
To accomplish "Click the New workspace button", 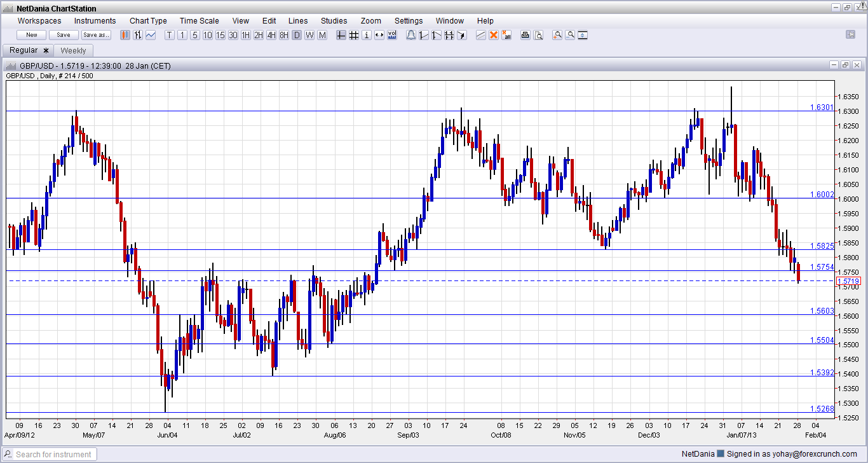I will pos(32,35).
